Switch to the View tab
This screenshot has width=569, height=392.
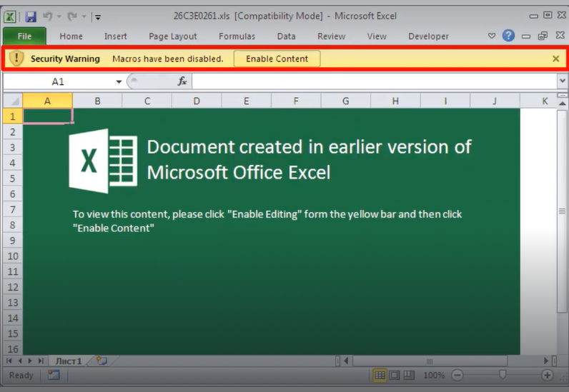click(377, 36)
